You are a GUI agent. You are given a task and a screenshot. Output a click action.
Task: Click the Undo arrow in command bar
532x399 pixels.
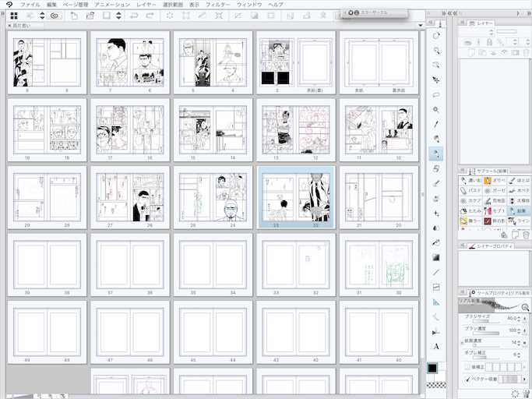click(134, 16)
